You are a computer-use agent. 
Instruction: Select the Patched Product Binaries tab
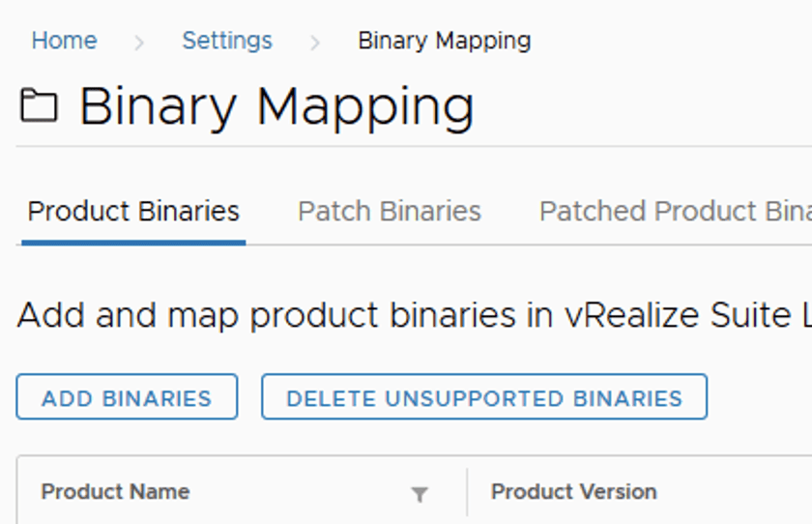point(675,211)
